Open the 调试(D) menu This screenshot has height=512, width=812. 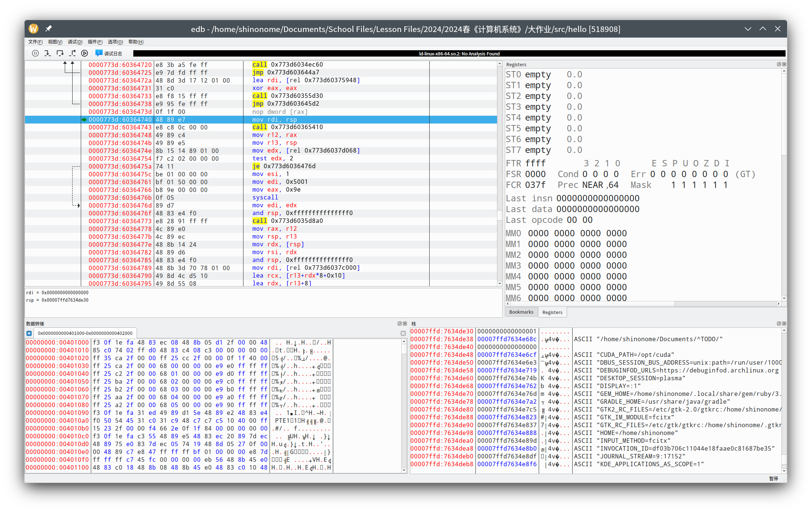(75, 42)
